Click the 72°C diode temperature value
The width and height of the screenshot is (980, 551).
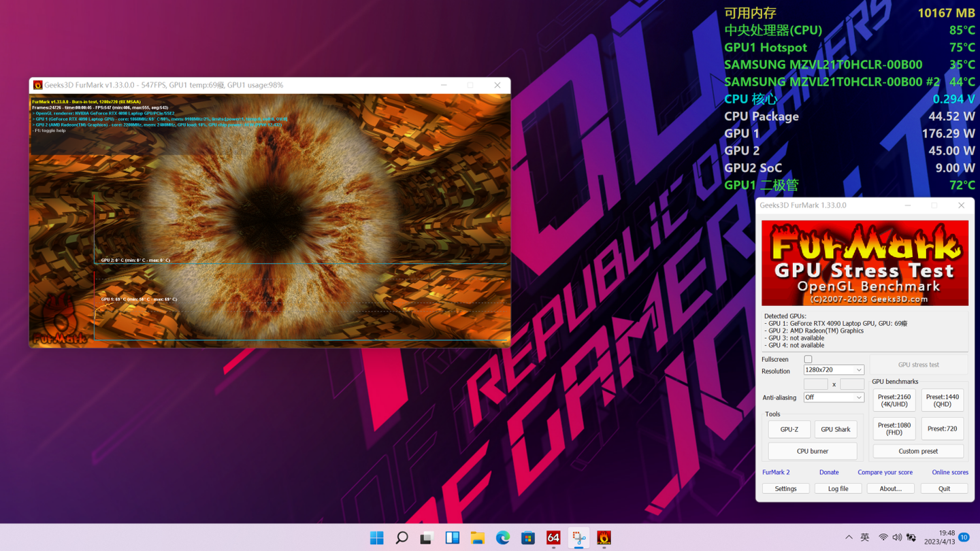(962, 185)
